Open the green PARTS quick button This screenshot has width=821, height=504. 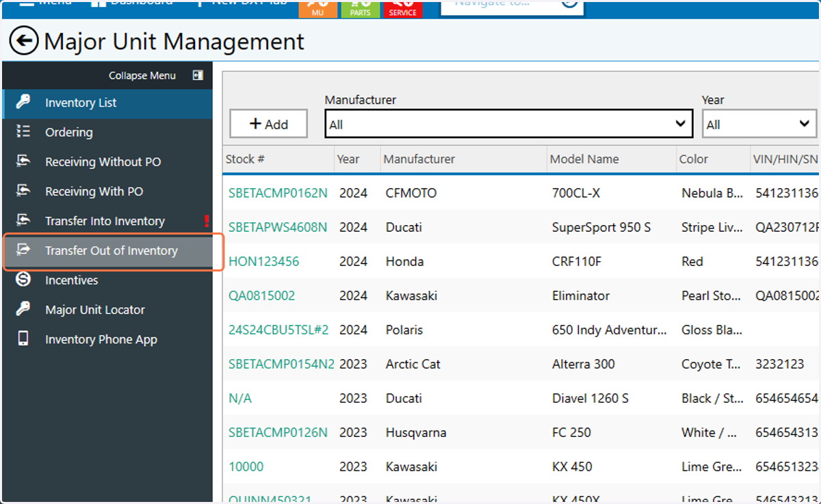click(x=360, y=8)
